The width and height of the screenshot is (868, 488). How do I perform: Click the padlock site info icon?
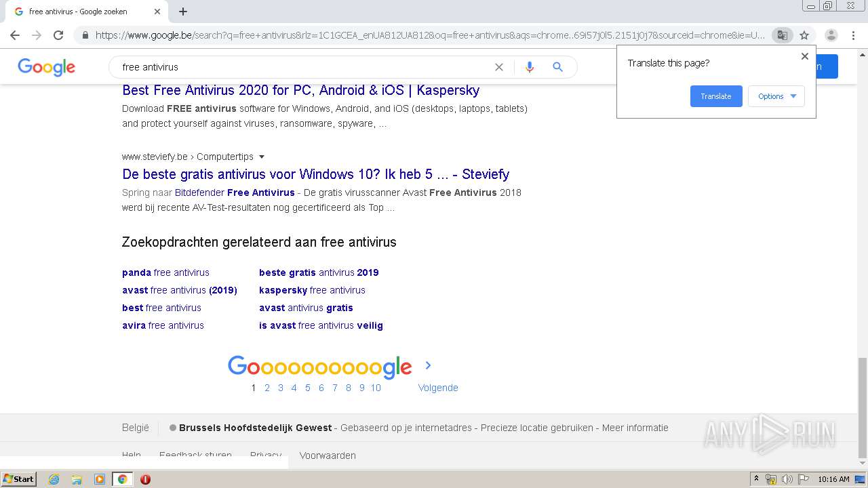[x=85, y=35]
